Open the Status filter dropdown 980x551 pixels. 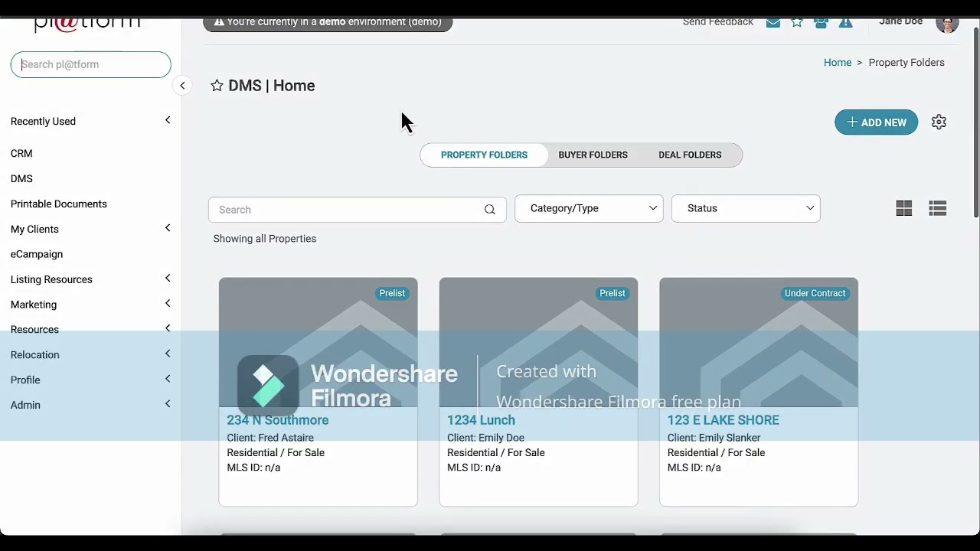(x=746, y=208)
